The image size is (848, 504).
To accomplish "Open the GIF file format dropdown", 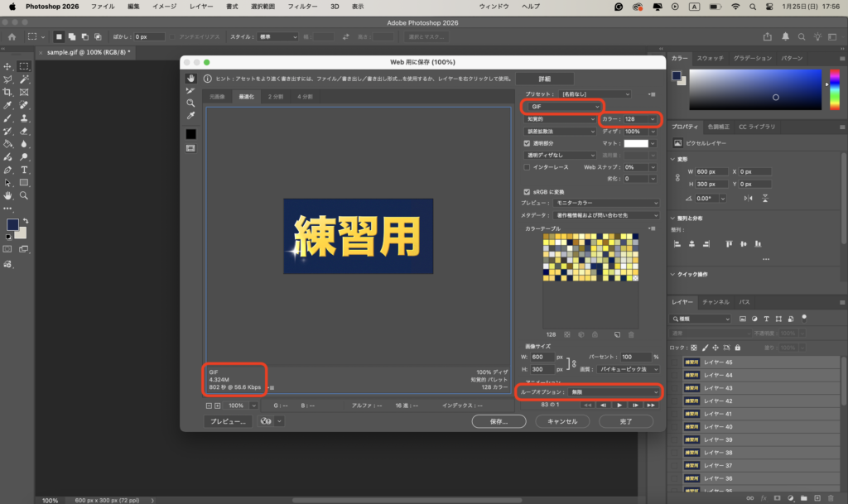I will [562, 107].
